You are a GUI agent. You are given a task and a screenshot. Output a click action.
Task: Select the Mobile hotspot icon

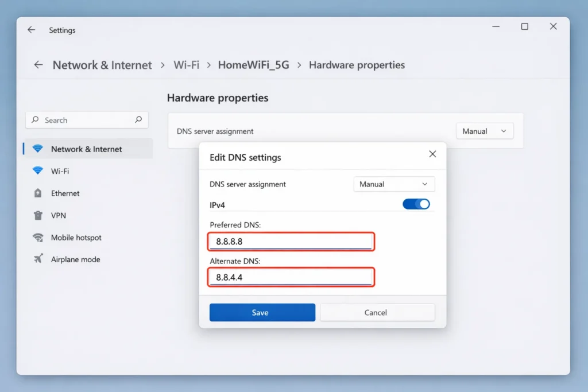(x=38, y=237)
